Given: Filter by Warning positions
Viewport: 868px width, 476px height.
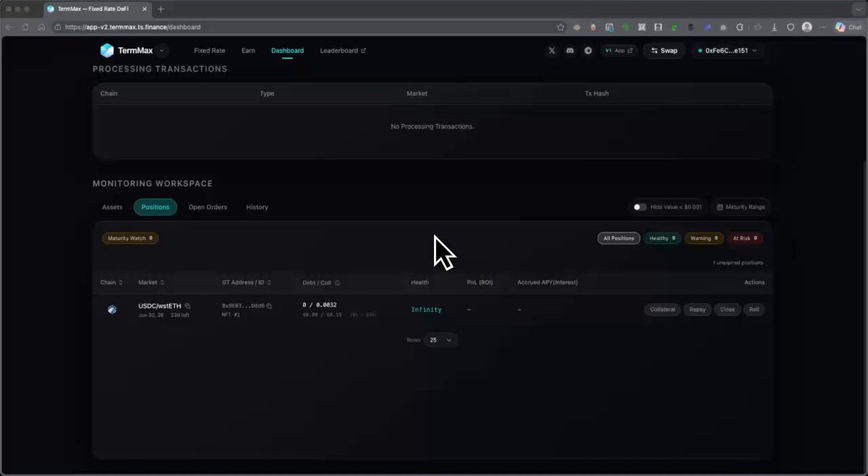Looking at the screenshot, I should click(704, 238).
